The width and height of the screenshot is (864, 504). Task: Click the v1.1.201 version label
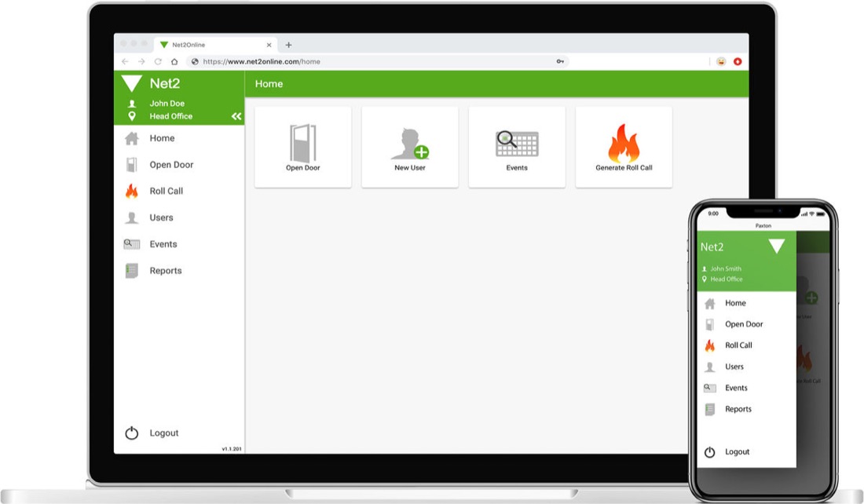click(232, 449)
